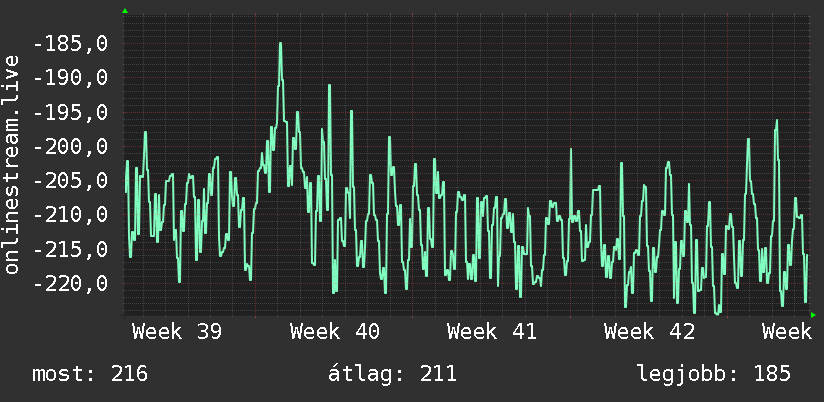Click the 'átlag: 211' statistic

click(392, 374)
